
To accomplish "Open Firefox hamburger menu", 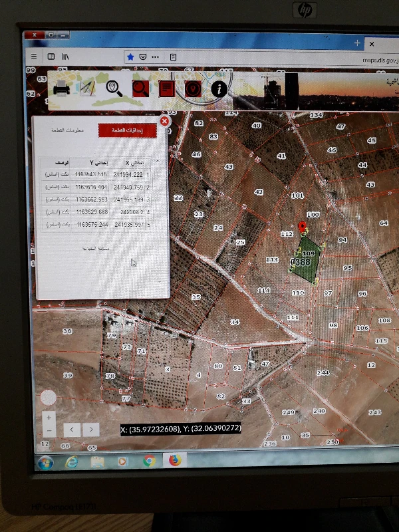I will pyautogui.click(x=34, y=57).
